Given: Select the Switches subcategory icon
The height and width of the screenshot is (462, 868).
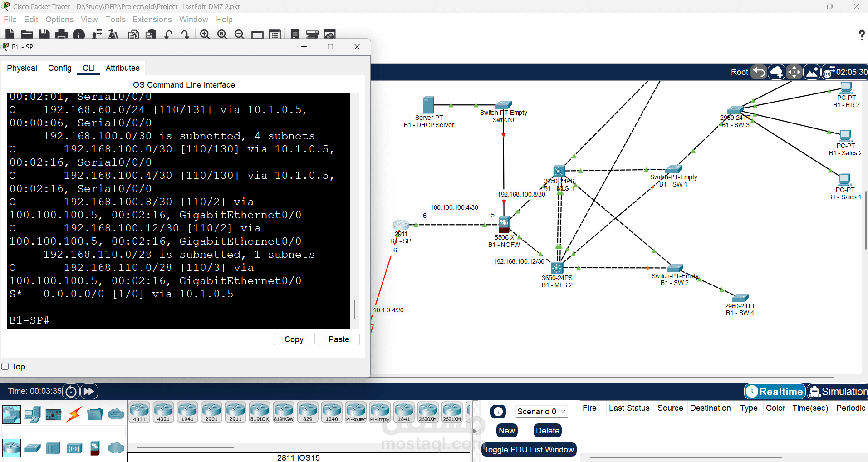Looking at the screenshot, I should tap(32, 448).
